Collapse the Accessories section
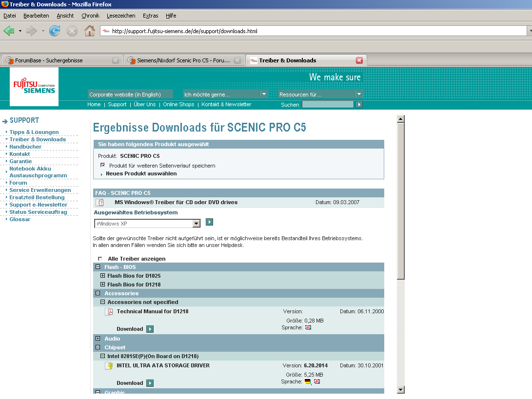The image size is (532, 399). (98, 293)
